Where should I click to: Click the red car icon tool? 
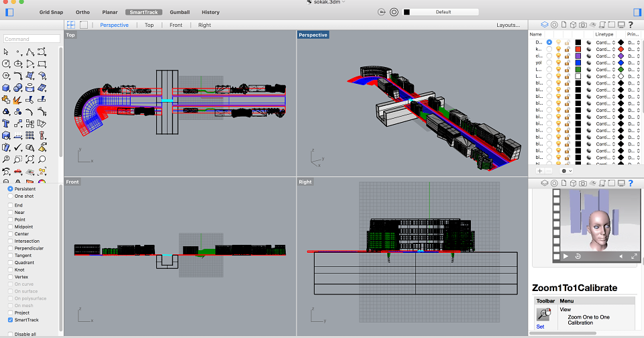pos(18,171)
